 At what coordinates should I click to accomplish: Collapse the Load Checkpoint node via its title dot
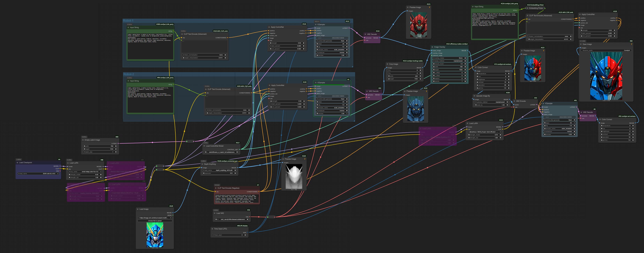pos(17,163)
